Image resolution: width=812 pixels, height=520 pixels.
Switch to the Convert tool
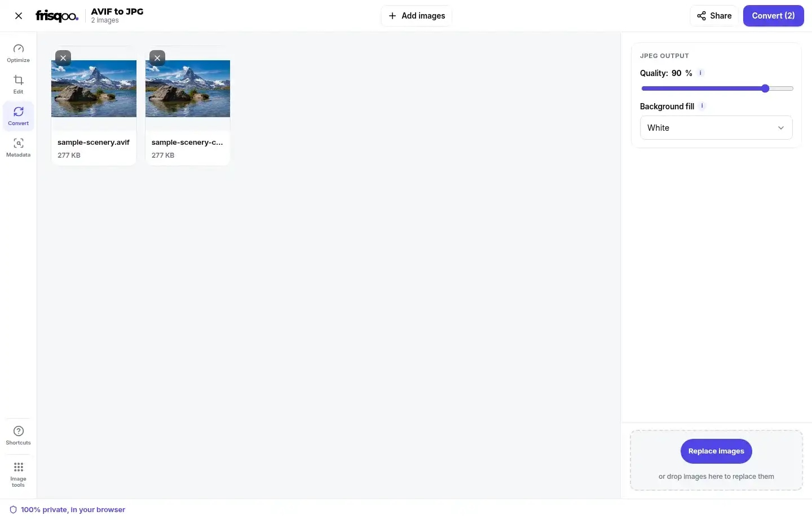point(19,116)
